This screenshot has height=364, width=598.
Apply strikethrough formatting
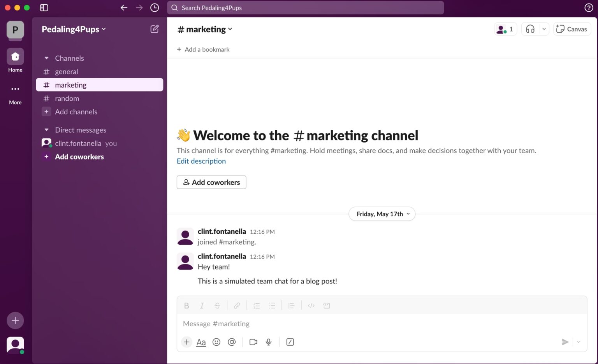[x=217, y=306]
